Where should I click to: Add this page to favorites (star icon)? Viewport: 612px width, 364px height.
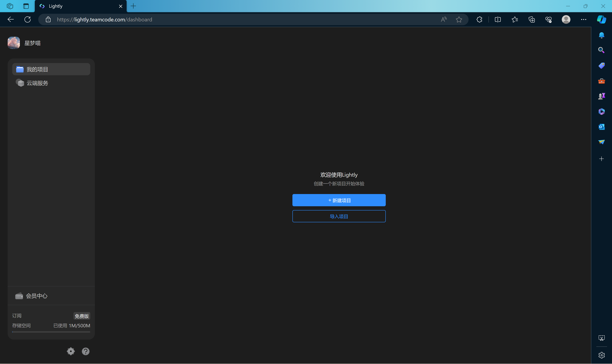tap(459, 20)
